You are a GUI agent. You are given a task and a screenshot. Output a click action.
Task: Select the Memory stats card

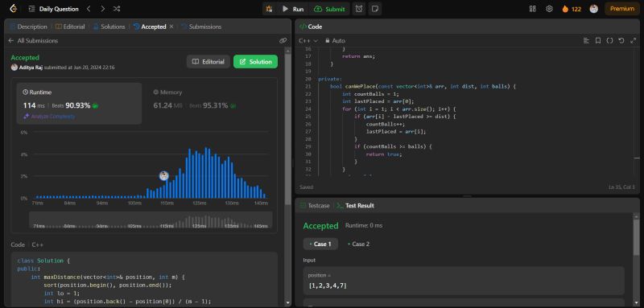pos(209,104)
